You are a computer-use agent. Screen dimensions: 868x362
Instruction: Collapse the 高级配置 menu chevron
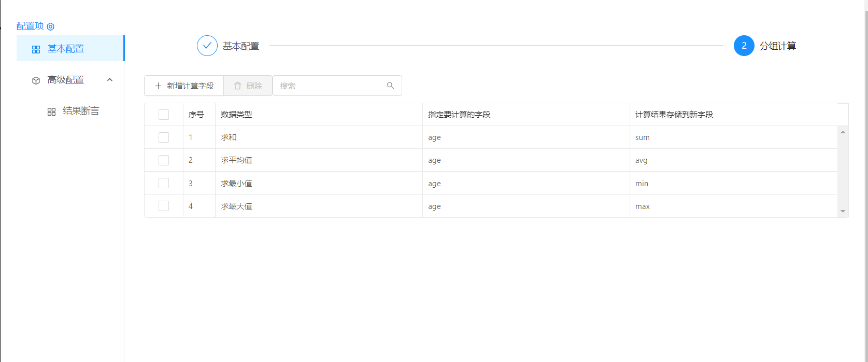coord(109,80)
